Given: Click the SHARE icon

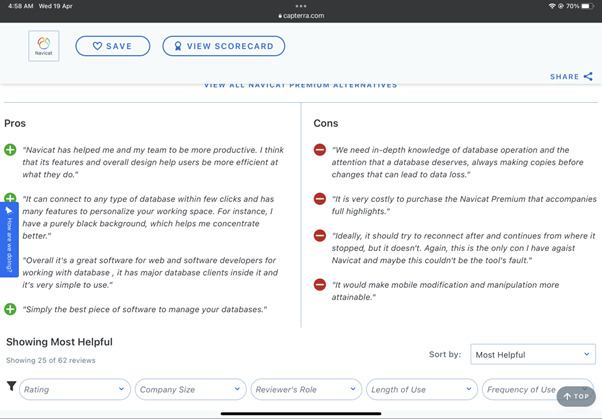Looking at the screenshot, I should (588, 76).
